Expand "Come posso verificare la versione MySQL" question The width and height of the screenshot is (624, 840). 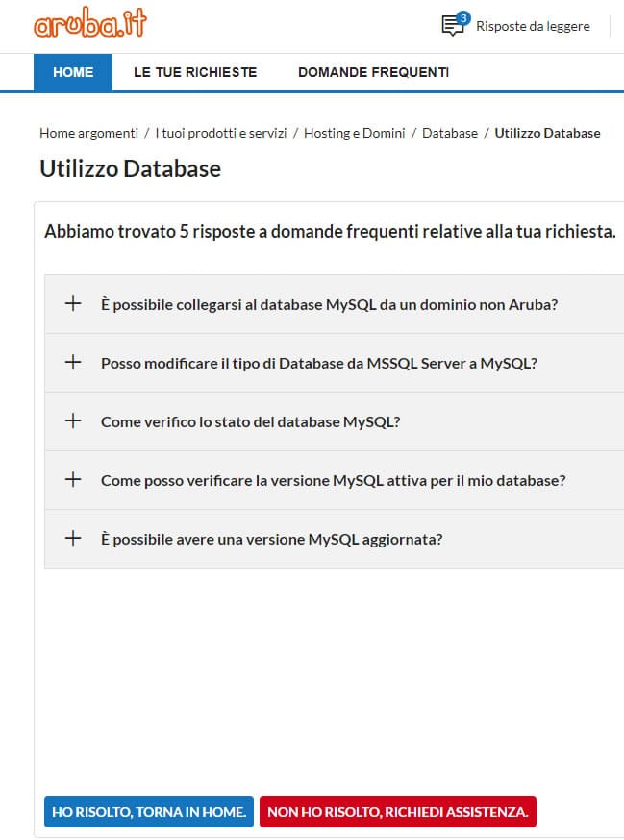click(333, 480)
